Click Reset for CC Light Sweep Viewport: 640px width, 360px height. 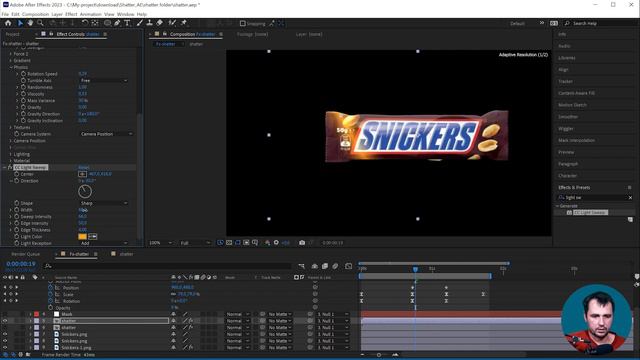pyautogui.click(x=84, y=167)
